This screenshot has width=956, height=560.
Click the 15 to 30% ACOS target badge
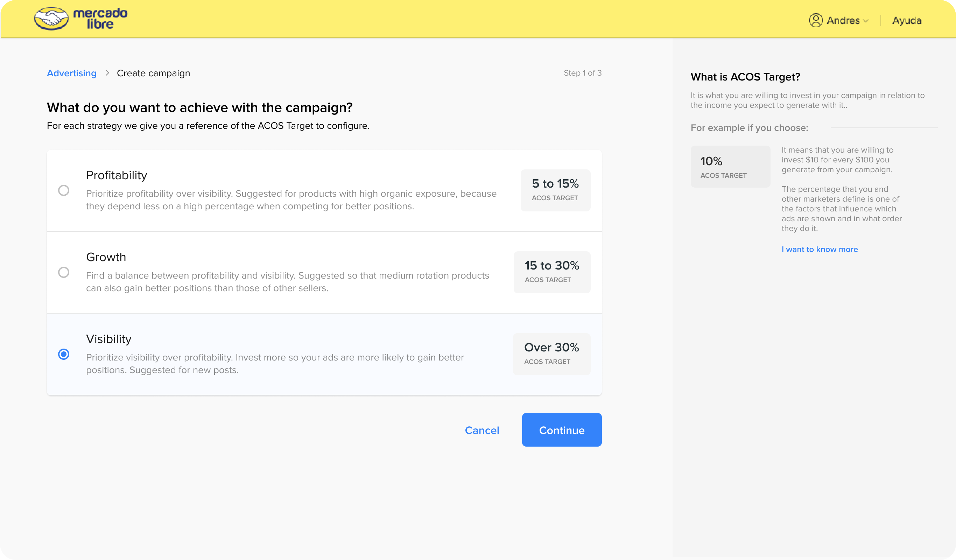point(551,272)
